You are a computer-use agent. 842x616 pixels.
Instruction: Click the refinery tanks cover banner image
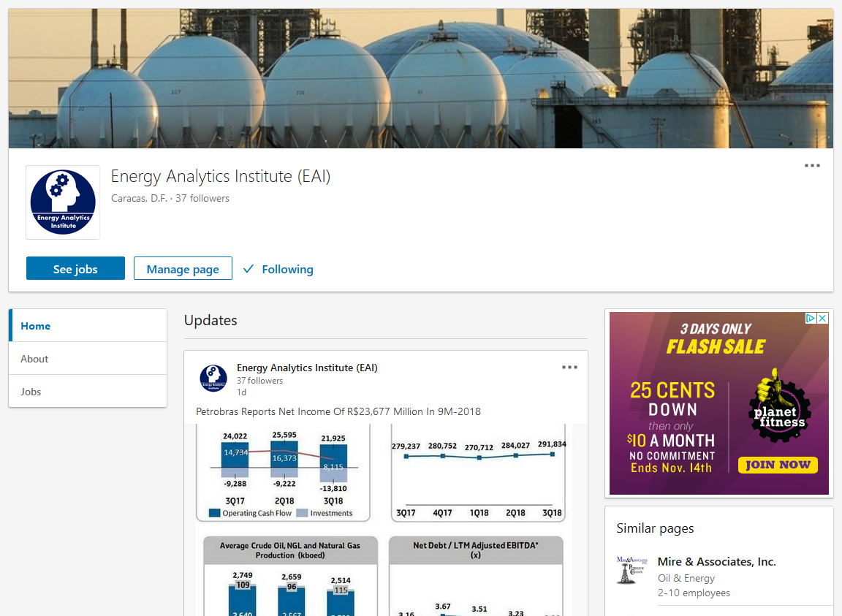click(421, 78)
